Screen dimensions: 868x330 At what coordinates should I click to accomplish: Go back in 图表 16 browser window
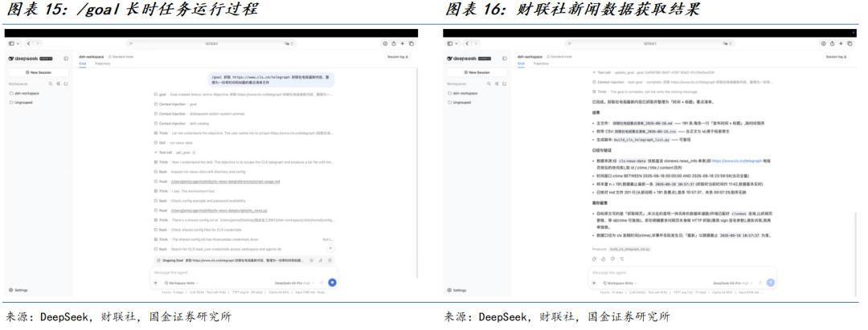point(467,43)
